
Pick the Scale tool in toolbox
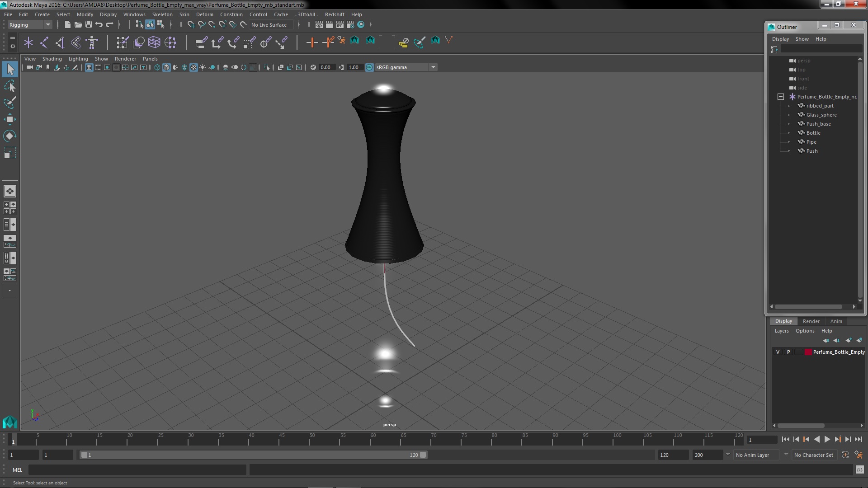[10, 153]
